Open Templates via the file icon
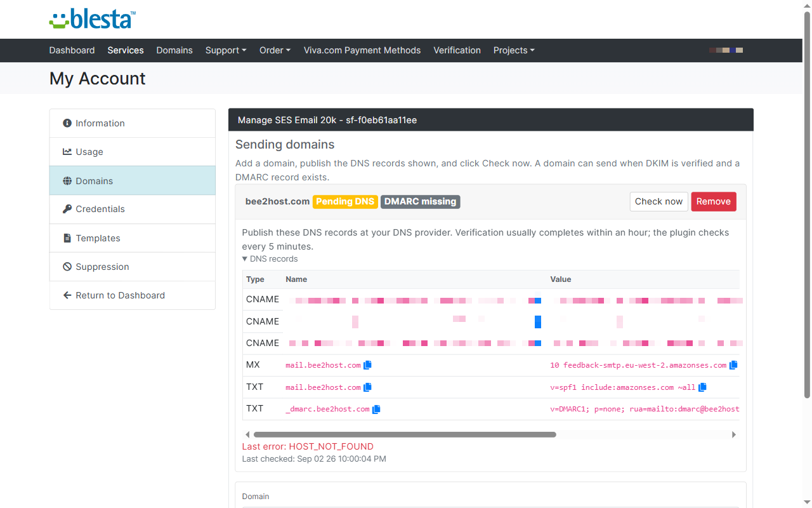812x508 pixels. (x=67, y=238)
